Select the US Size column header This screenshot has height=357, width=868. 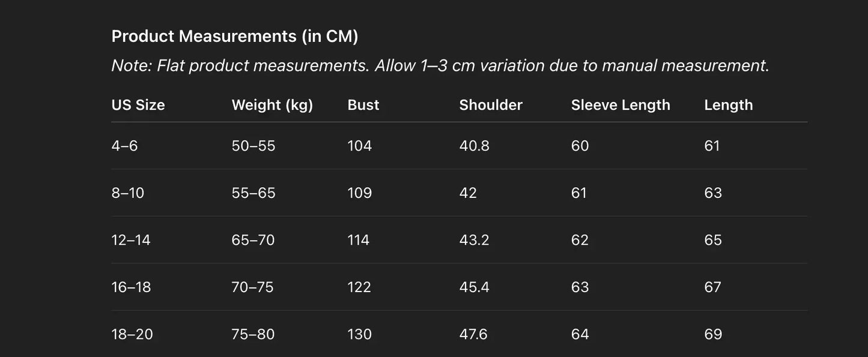[x=138, y=105]
